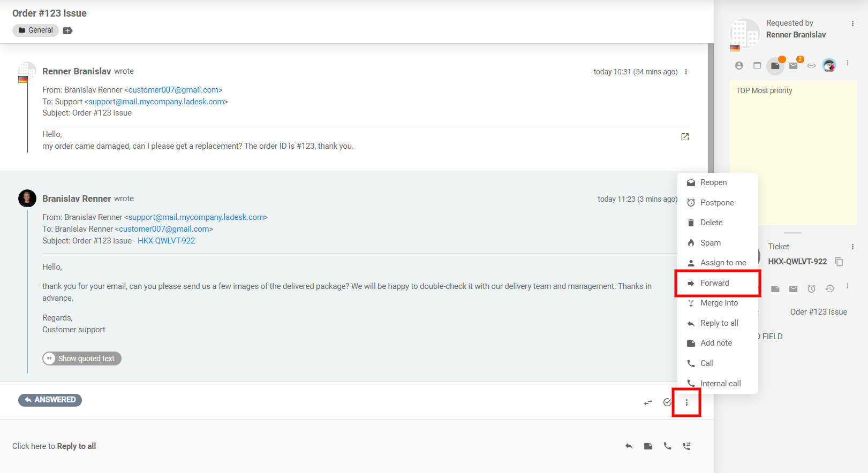The width and height of the screenshot is (868, 473).
Task: Open the ticket actions three-dot menu
Action: click(686, 402)
